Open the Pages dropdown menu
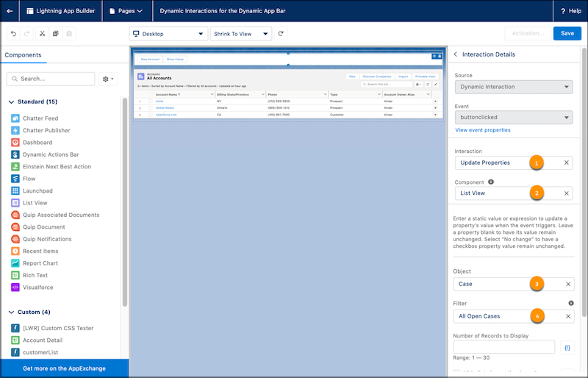 point(126,11)
